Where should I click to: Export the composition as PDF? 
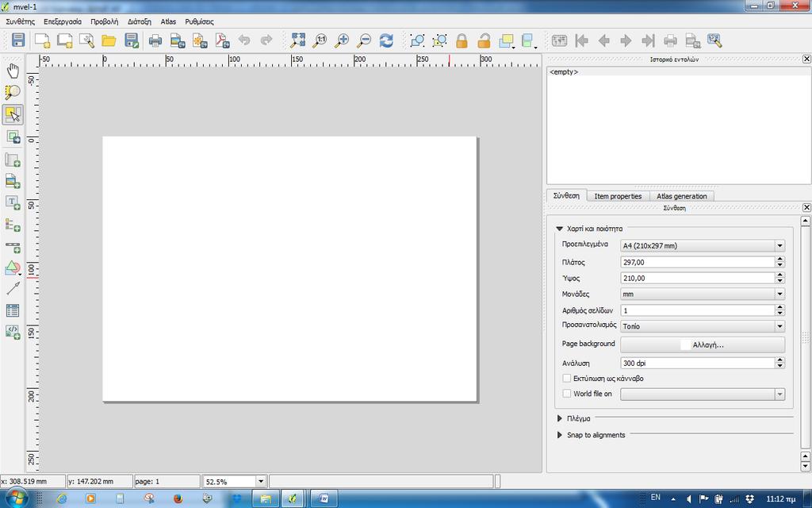pos(222,40)
